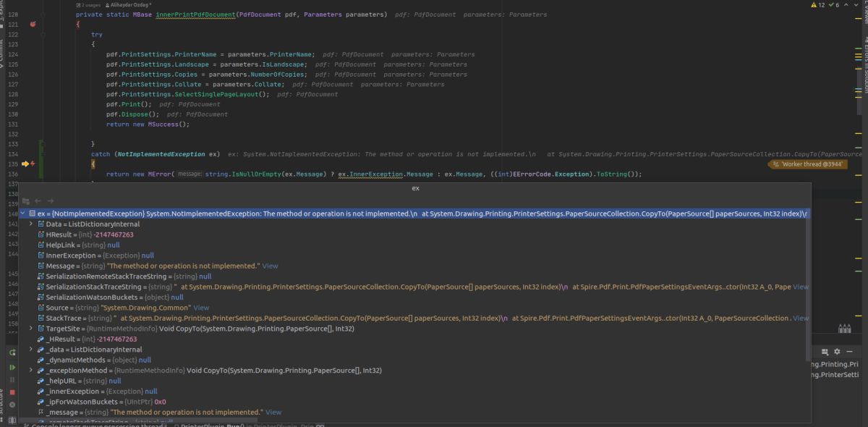Image resolution: width=868 pixels, height=427 pixels.
Task: Expand the _exceptionMethod node
Action: coord(31,370)
